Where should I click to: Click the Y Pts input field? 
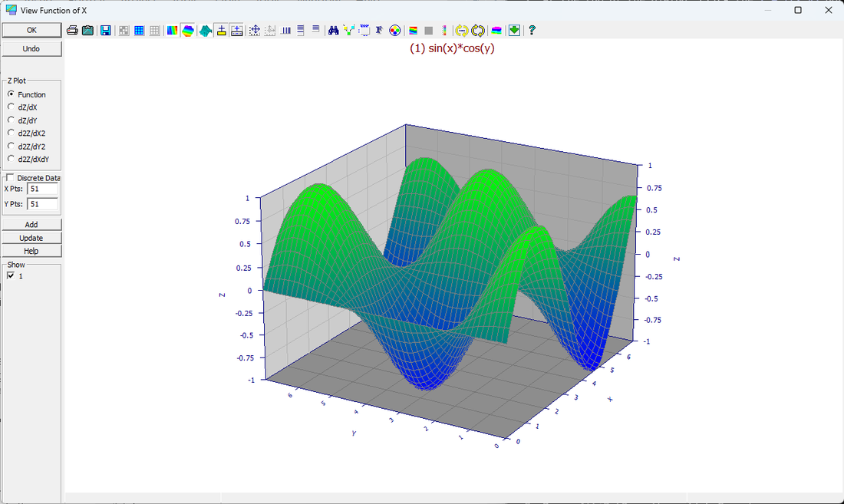click(x=42, y=204)
